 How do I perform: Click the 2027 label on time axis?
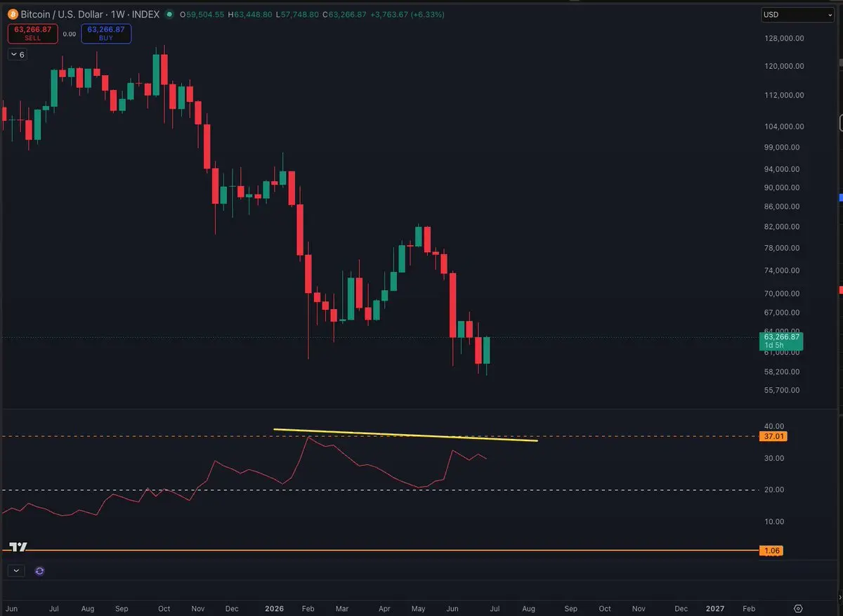[715, 608]
